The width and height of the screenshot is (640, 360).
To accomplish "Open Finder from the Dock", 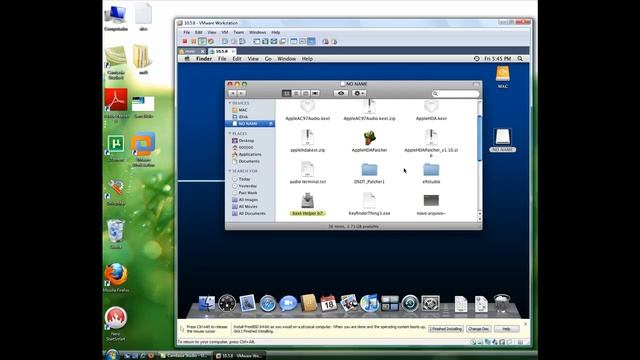I will [x=207, y=304].
